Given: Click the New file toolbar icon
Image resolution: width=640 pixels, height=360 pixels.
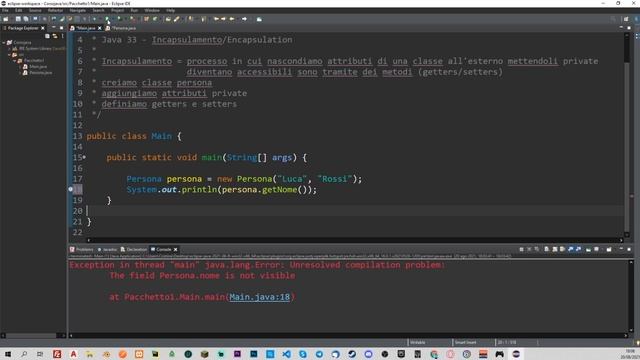Looking at the screenshot, I should pos(6,19).
